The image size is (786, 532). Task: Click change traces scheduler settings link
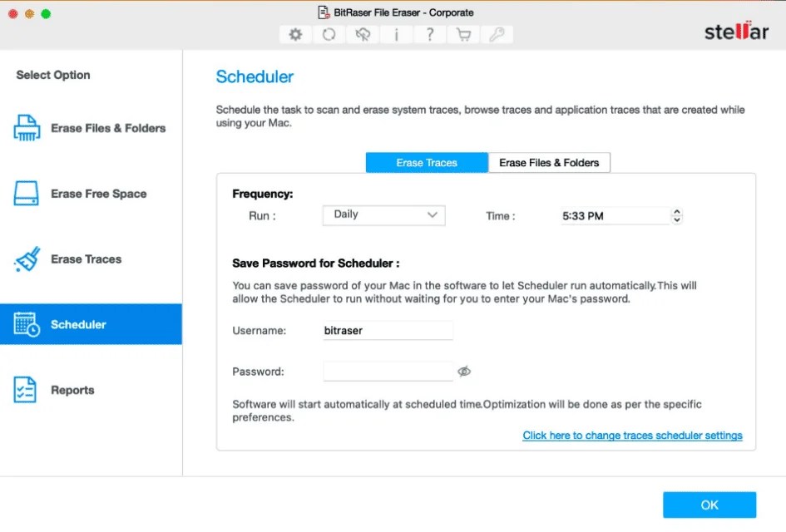pyautogui.click(x=632, y=436)
